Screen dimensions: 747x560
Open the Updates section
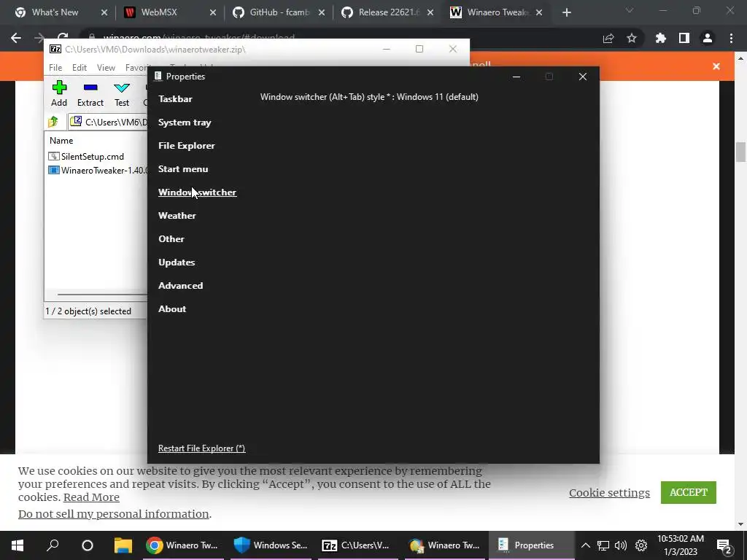click(177, 262)
